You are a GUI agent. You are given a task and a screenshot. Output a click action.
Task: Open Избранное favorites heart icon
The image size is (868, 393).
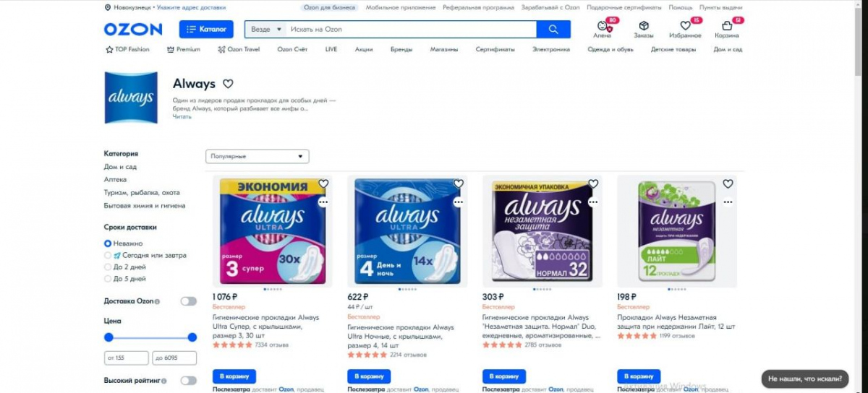685,26
